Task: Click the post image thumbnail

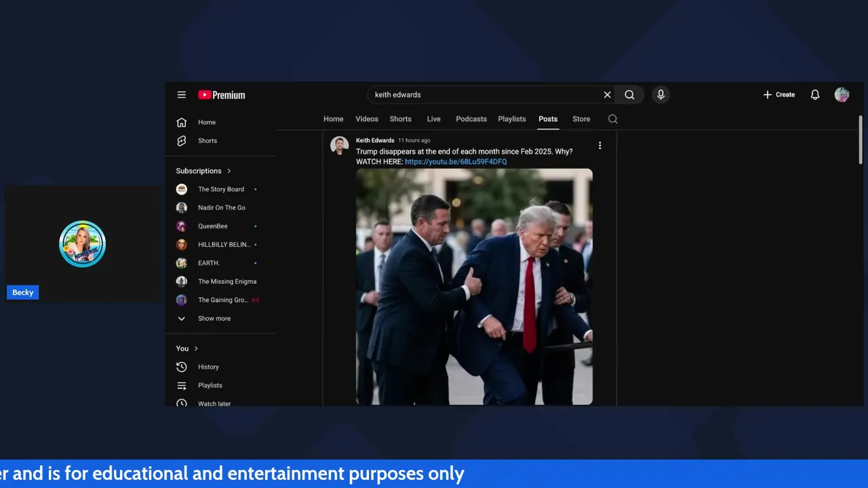Action: [474, 287]
